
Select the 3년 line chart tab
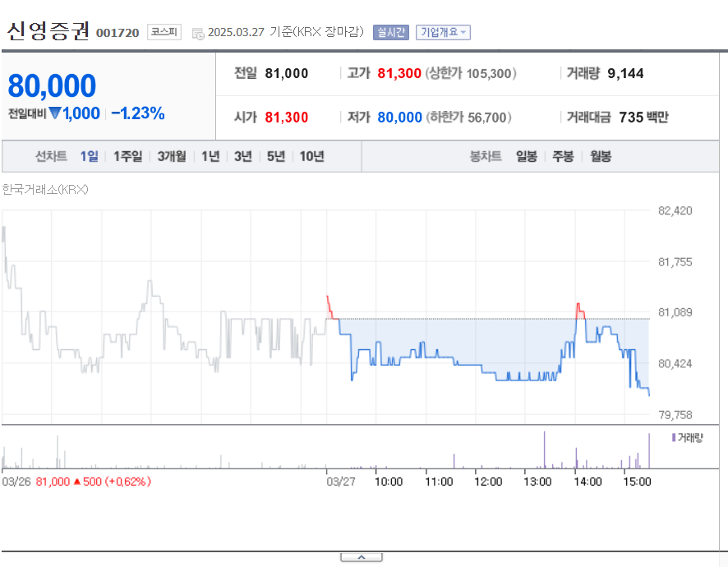pyautogui.click(x=243, y=156)
